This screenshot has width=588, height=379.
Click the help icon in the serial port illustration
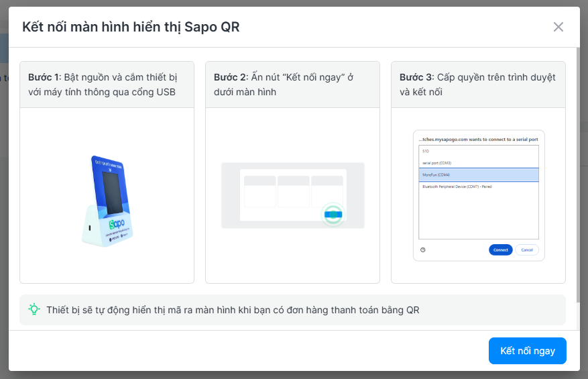tap(422, 250)
